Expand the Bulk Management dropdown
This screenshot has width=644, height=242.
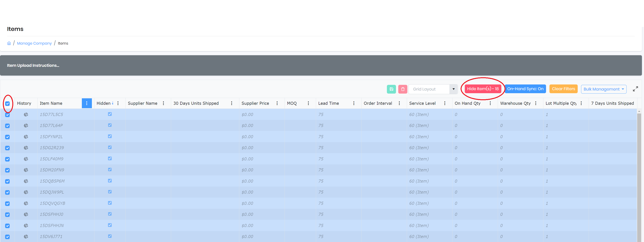pyautogui.click(x=603, y=89)
